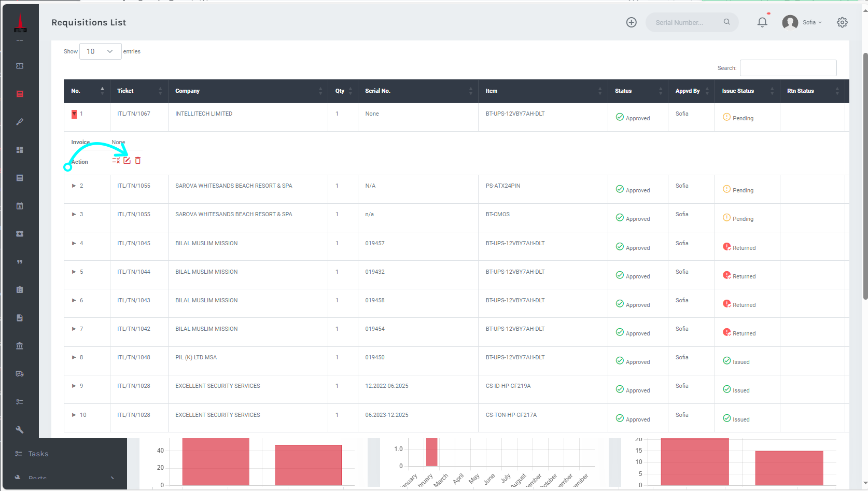Screen dimensions: 868x491
Task: Click the table Search input box
Action: 788,68
